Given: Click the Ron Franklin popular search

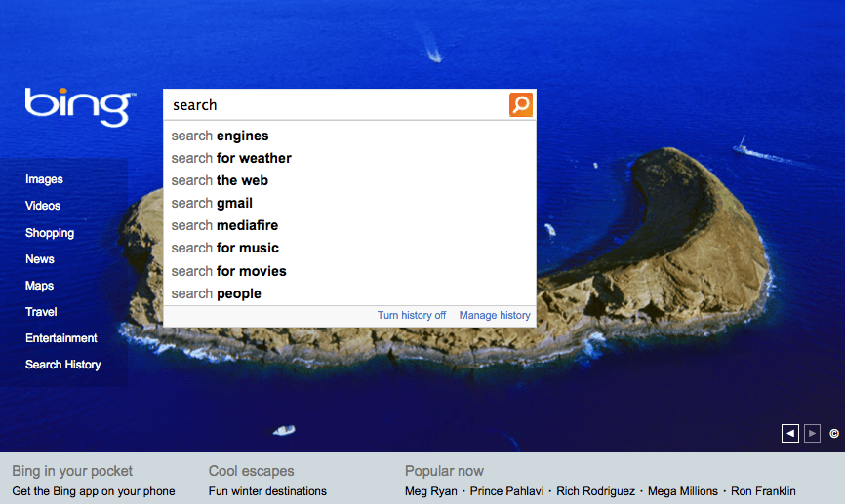Looking at the screenshot, I should pos(763,491).
